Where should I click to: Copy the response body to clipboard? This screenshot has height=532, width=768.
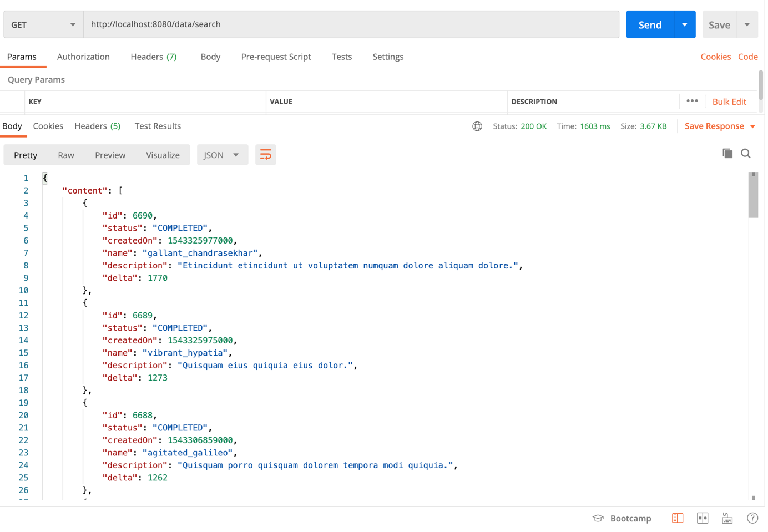[727, 153]
